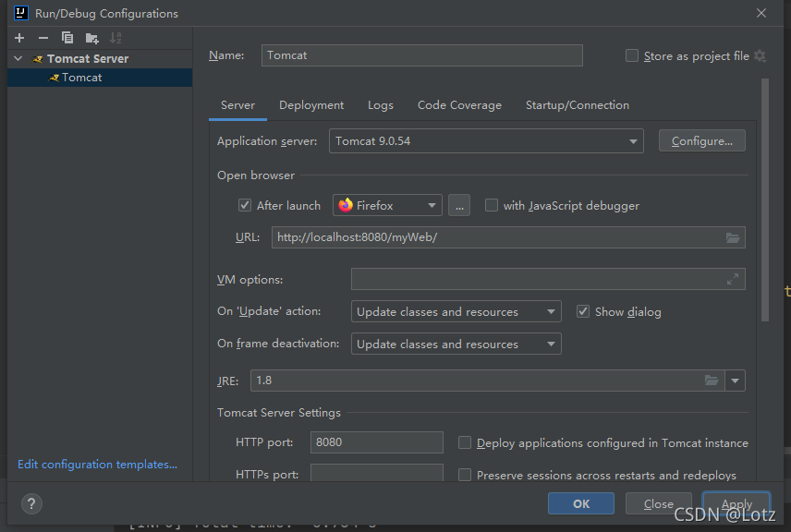The height and width of the screenshot is (532, 791).
Task: Toggle the Show dialog checkbox
Action: pyautogui.click(x=583, y=311)
